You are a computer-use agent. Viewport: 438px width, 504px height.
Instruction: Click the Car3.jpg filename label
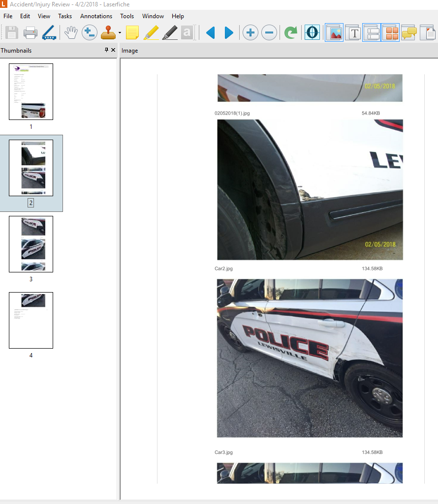(223, 452)
